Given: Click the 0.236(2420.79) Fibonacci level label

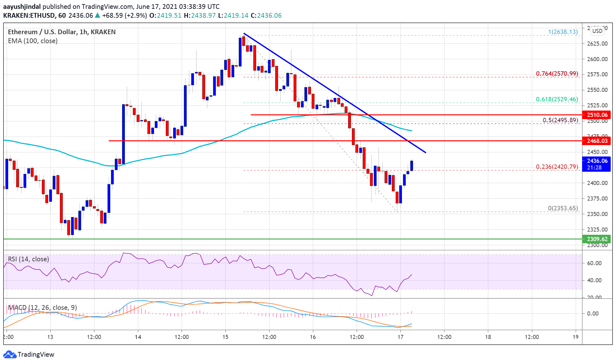Looking at the screenshot, I should point(557,167).
